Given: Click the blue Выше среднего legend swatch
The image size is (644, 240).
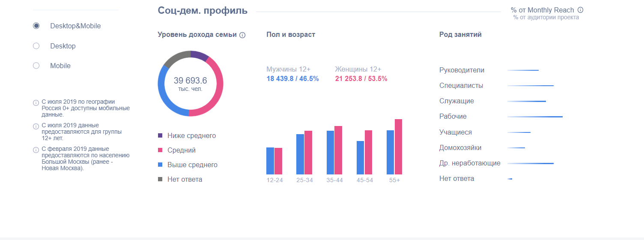Looking at the screenshot, I should pos(161,165).
